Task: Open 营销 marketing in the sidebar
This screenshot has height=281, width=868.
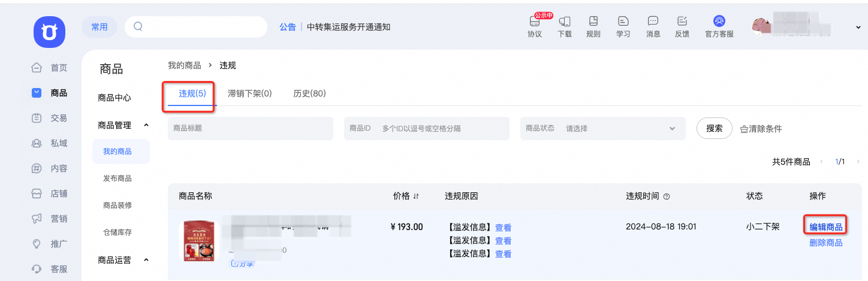Action: click(x=50, y=219)
